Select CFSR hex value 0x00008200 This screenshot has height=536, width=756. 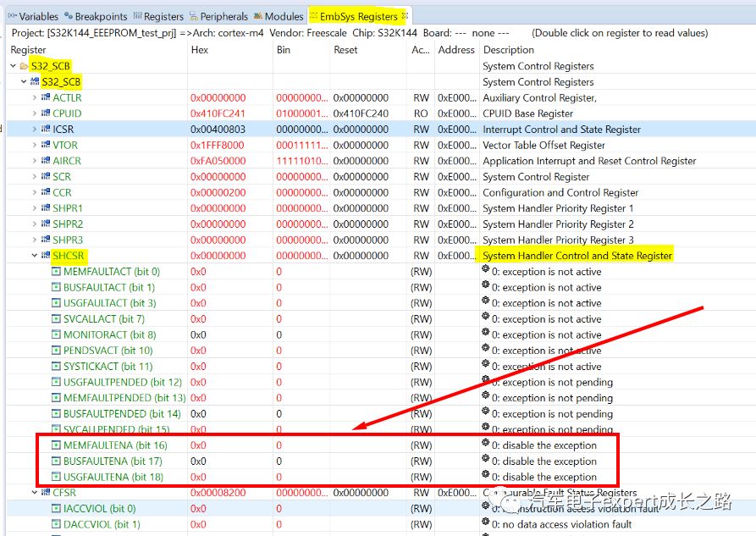coord(218,493)
